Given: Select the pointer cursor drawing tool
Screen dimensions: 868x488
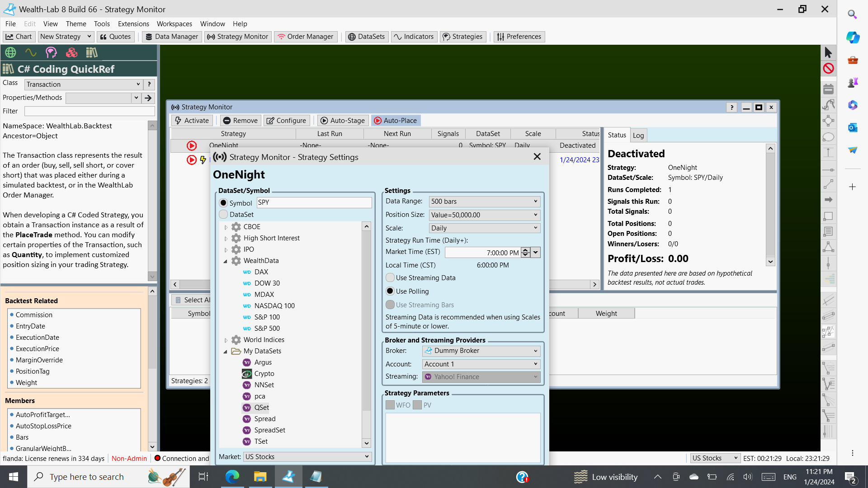Looking at the screenshot, I should tap(828, 53).
